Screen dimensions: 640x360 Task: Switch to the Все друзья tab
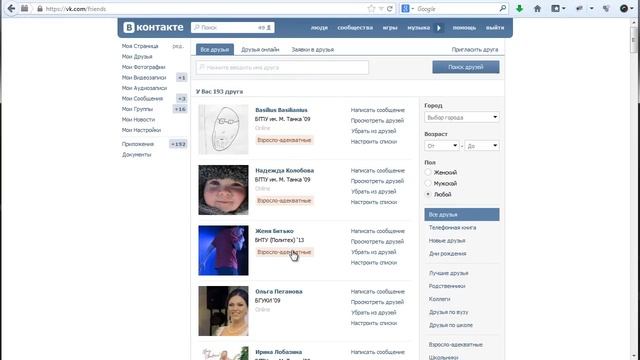pyautogui.click(x=215, y=49)
